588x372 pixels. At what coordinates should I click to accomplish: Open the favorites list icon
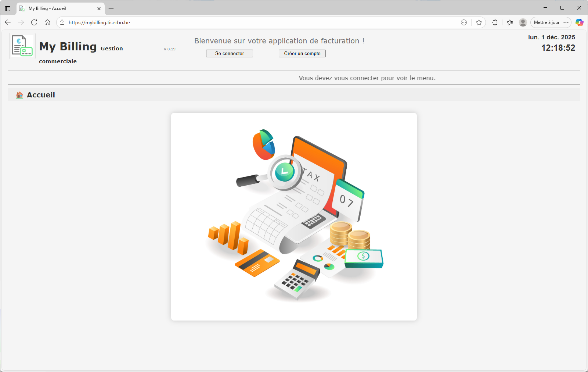(510, 22)
